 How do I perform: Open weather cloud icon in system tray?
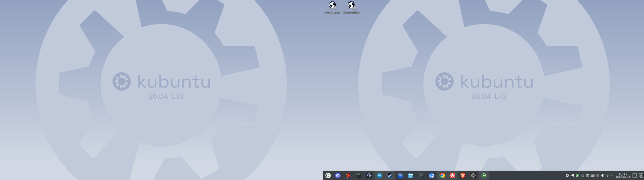click(x=583, y=176)
